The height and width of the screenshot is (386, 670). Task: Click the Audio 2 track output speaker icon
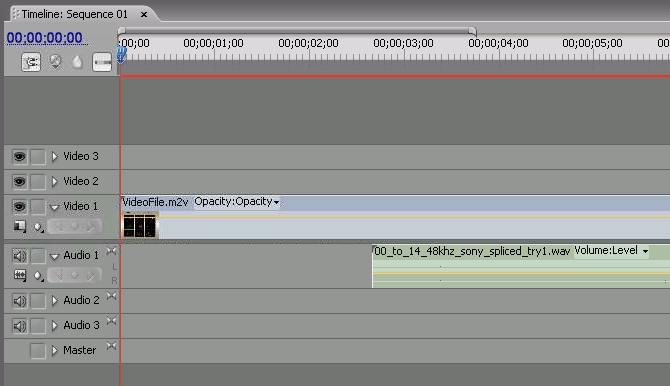click(19, 301)
